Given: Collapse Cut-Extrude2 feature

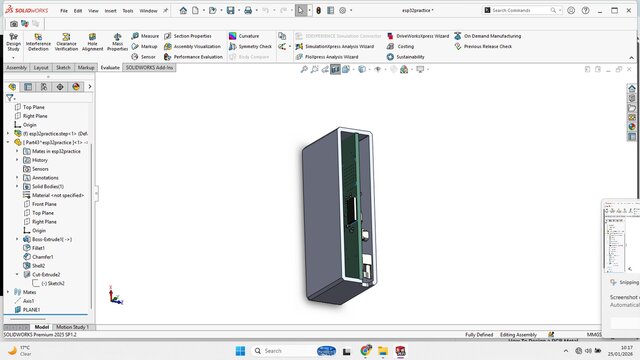Looking at the screenshot, I should [x=17, y=275].
